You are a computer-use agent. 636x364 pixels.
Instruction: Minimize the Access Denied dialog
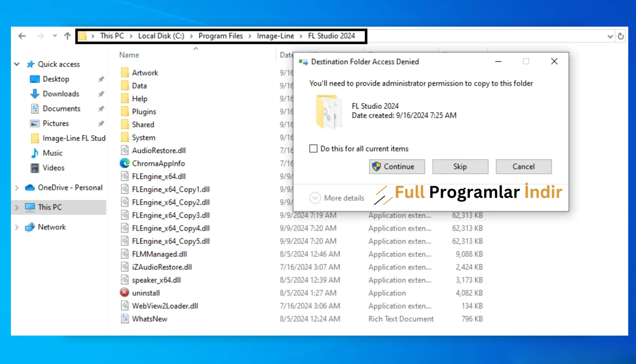[498, 62]
